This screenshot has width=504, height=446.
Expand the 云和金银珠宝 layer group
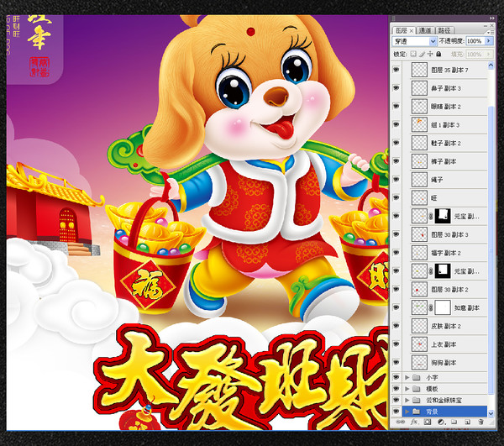click(x=407, y=400)
